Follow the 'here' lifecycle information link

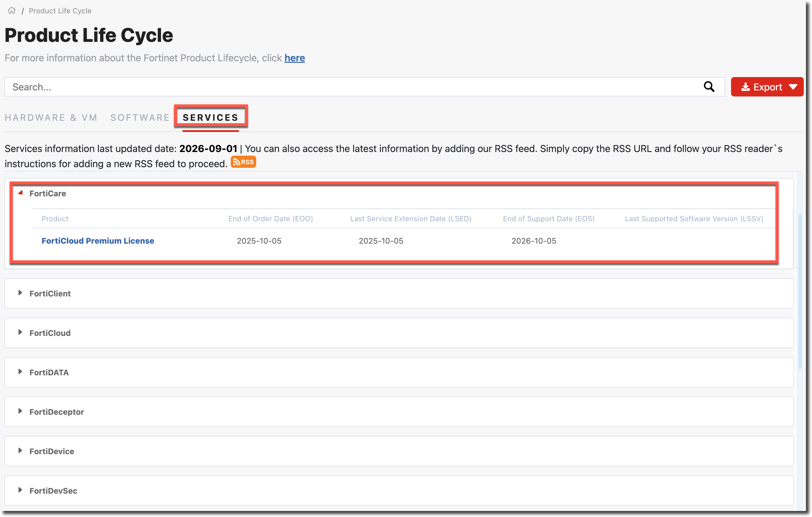[294, 58]
